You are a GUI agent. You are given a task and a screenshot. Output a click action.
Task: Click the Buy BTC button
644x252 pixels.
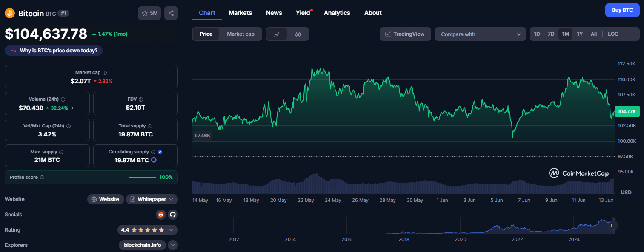click(622, 10)
